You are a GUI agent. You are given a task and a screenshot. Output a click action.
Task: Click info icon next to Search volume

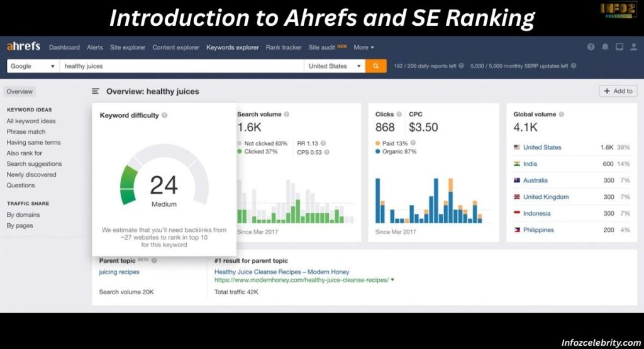point(287,114)
